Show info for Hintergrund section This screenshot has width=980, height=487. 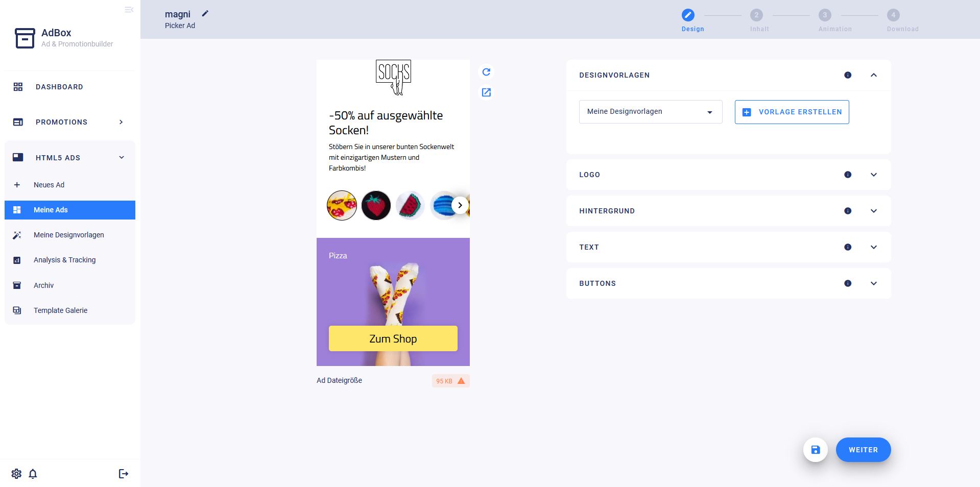(x=848, y=211)
